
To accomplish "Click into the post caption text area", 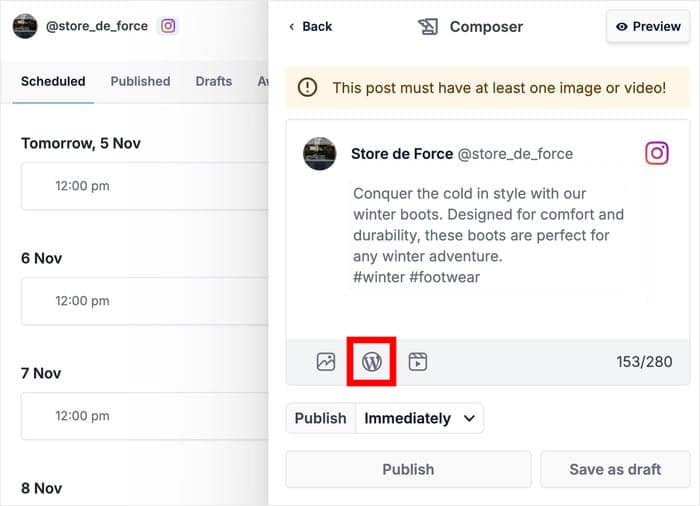I will (x=490, y=235).
